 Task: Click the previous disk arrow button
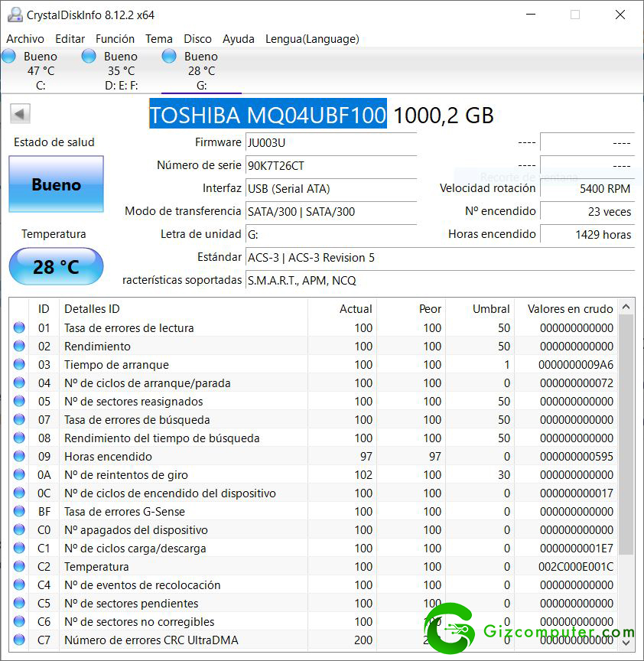(x=20, y=114)
